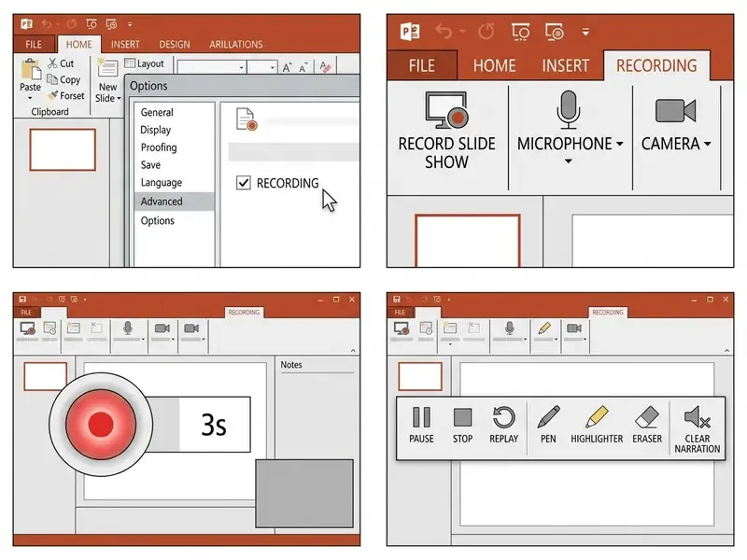
Task: Click the microphone icon in bottom-right ribbon
Action: click(x=509, y=329)
